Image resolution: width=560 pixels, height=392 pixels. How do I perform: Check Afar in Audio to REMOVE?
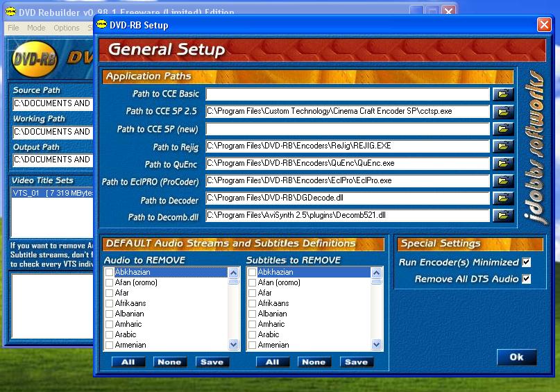[x=109, y=293]
